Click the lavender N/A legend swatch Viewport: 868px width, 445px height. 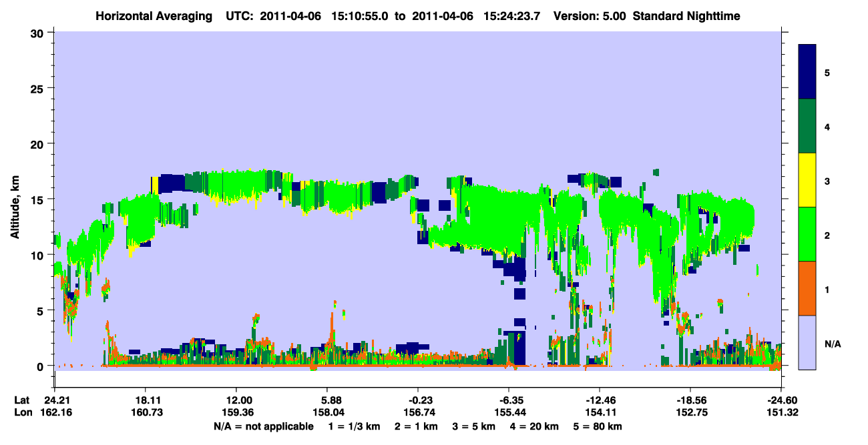[x=807, y=342]
